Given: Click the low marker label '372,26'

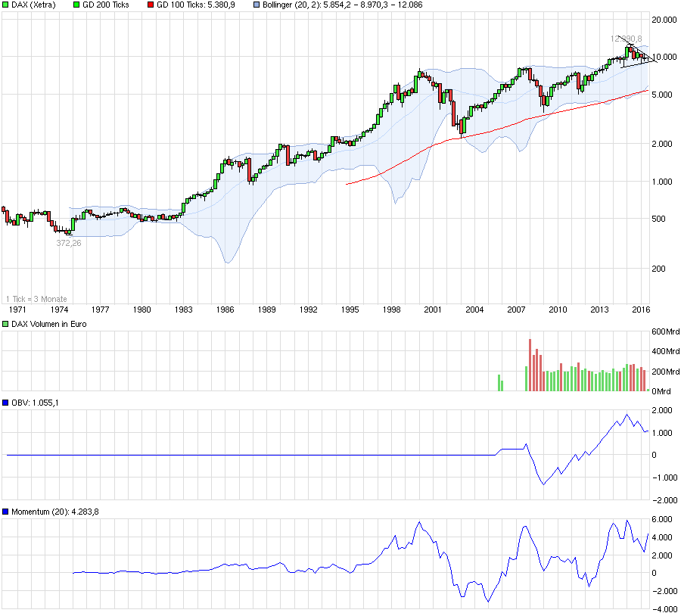Looking at the screenshot, I should click(69, 243).
